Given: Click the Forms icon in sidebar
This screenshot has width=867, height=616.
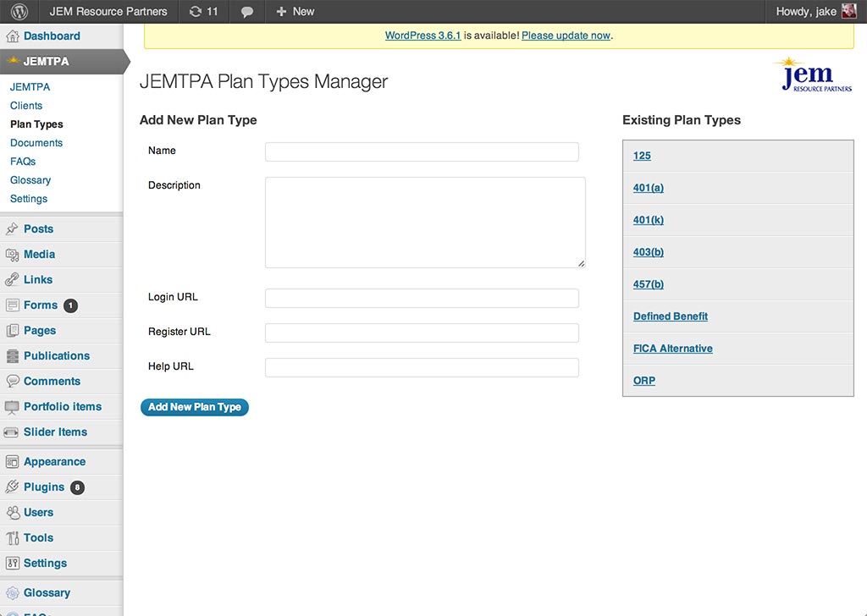Looking at the screenshot, I should (x=12, y=305).
